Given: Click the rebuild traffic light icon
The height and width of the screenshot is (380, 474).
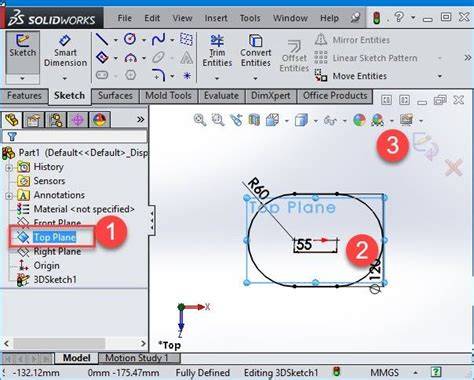Looking at the screenshot, I should pyautogui.click(x=377, y=18).
